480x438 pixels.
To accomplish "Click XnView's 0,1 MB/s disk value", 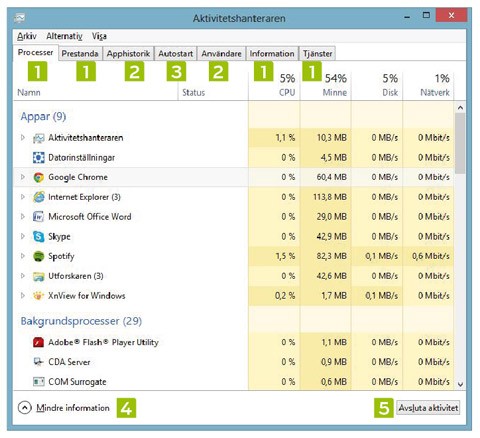I will point(382,296).
